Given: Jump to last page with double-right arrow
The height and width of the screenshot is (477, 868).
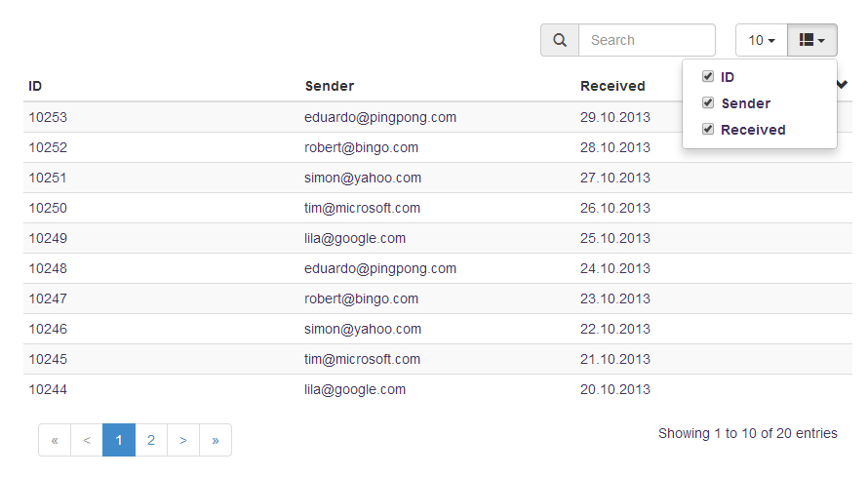Looking at the screenshot, I should [216, 440].
